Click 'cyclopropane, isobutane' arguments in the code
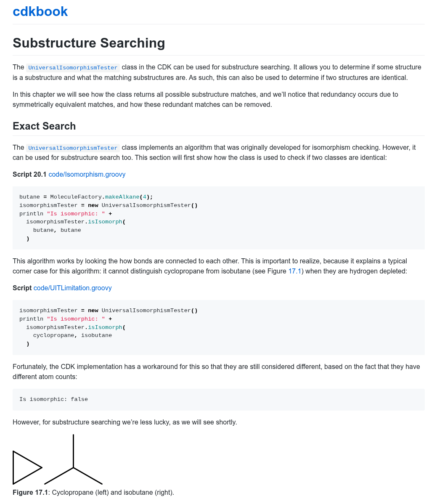This screenshot has width=442, height=504. tap(72, 335)
